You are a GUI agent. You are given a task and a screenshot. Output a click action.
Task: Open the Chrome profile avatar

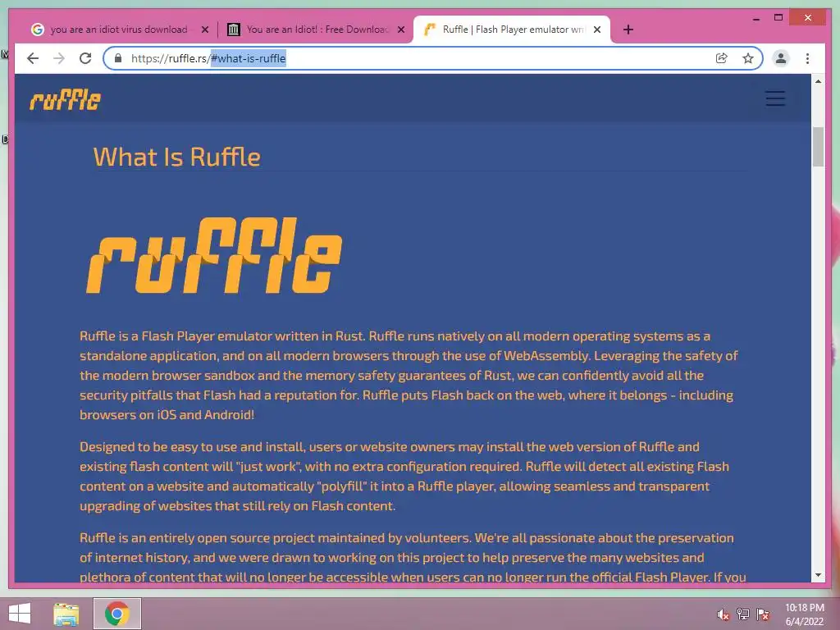click(781, 58)
